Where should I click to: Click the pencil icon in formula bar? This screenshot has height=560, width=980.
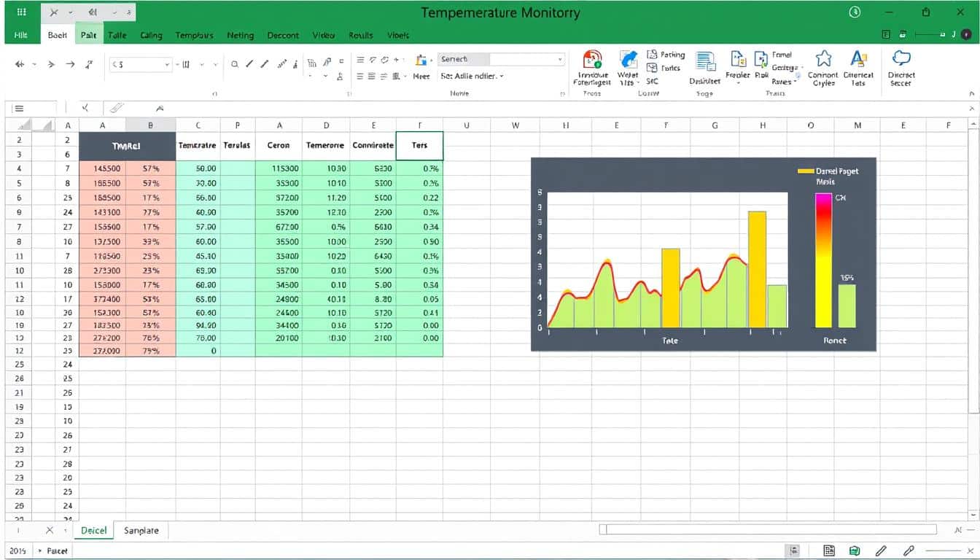click(x=116, y=108)
